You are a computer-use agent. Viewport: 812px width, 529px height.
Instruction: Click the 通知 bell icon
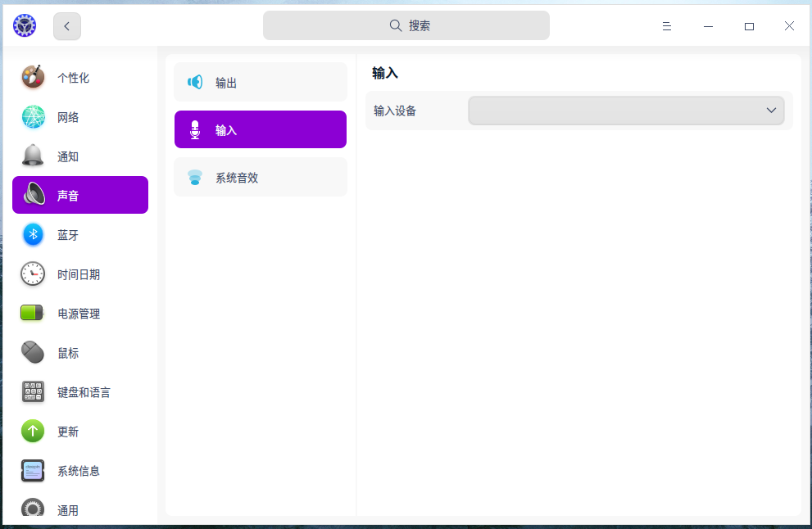click(33, 156)
